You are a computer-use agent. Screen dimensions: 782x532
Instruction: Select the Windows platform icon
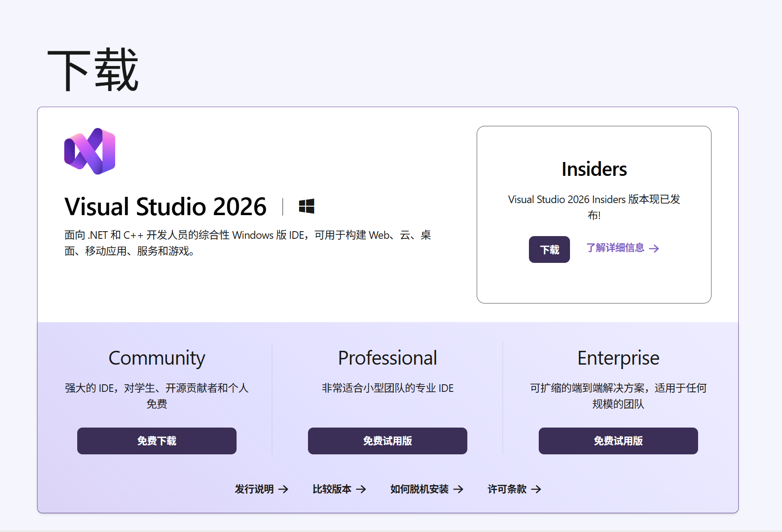click(306, 206)
